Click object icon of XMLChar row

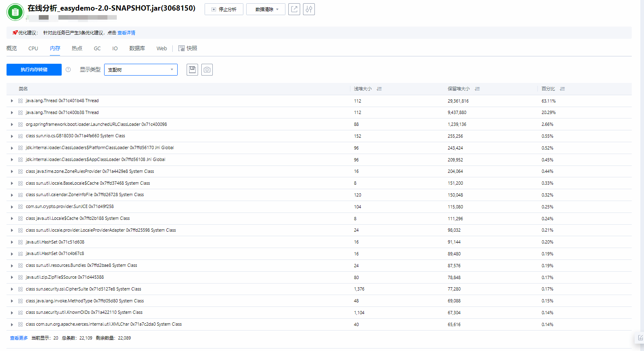coord(20,324)
